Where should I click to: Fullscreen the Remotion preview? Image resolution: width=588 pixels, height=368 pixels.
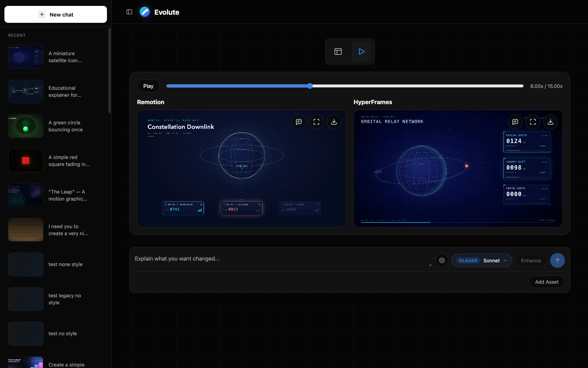316,122
